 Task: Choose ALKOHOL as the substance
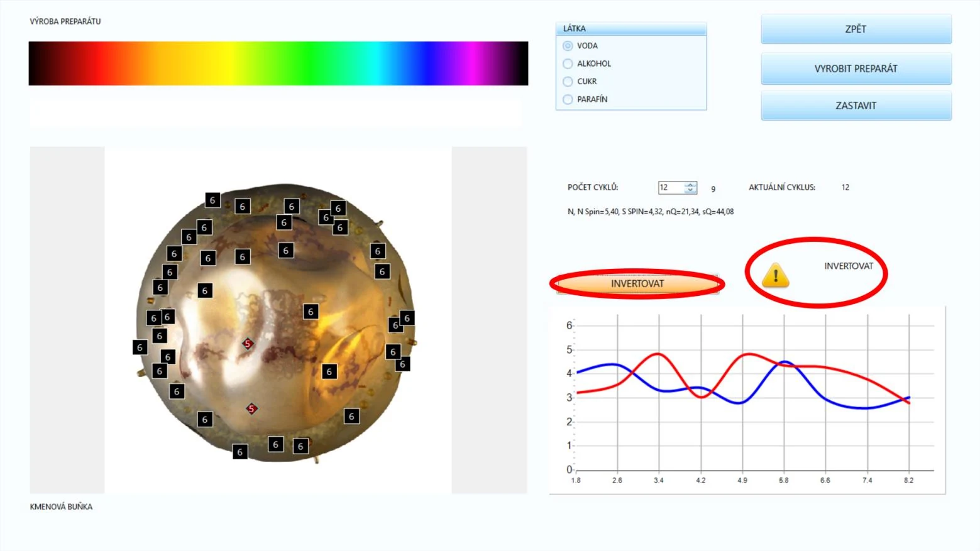568,63
